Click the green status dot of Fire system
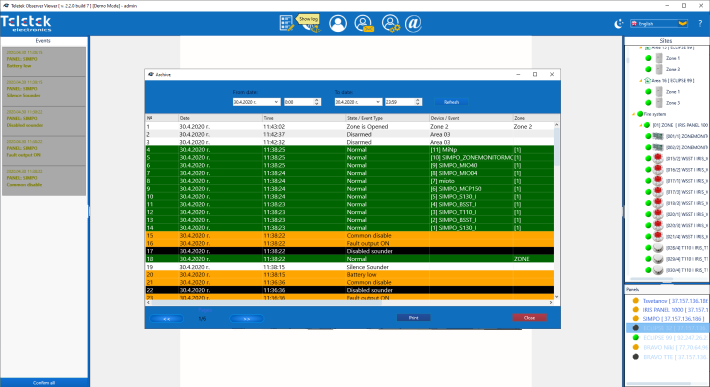The image size is (710, 387). pos(640,114)
